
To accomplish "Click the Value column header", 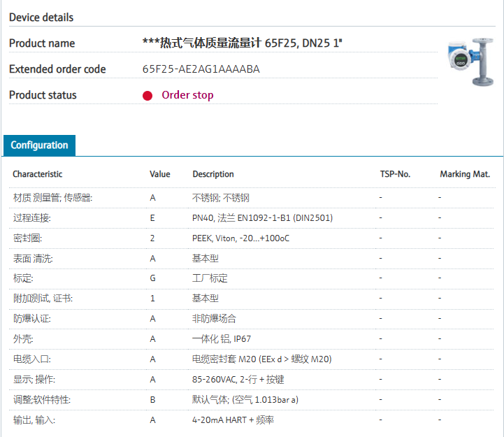I will coord(159,174).
